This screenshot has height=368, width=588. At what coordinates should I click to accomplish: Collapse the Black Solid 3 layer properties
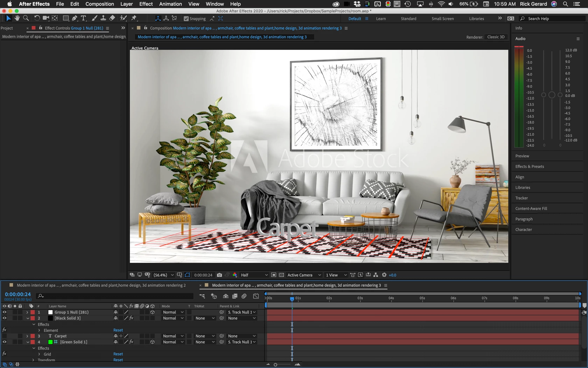[27, 318]
